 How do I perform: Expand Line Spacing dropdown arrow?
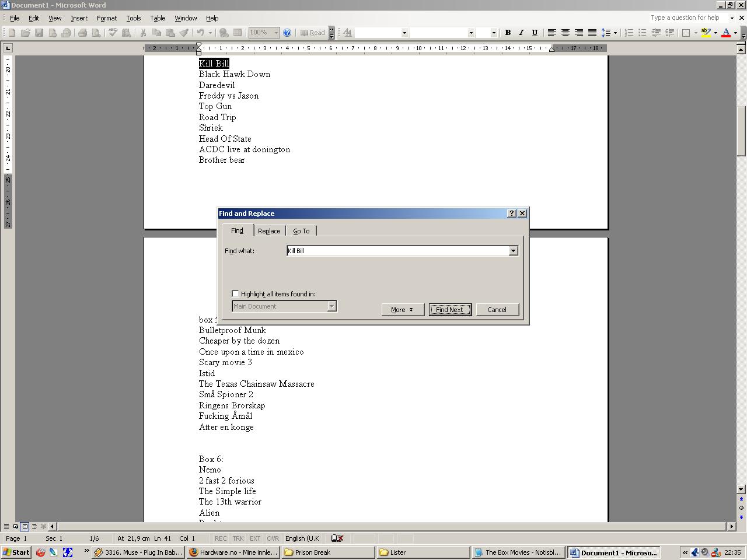[615, 33]
